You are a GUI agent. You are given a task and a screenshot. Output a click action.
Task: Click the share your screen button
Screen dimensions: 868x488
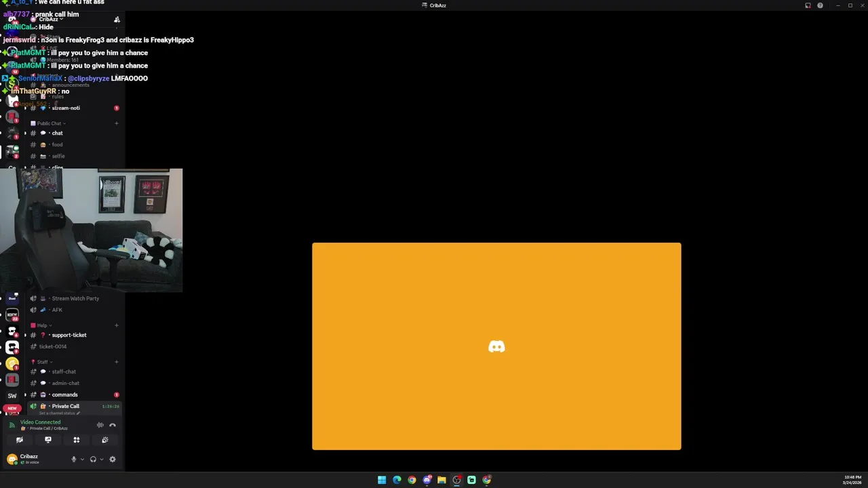coord(48,440)
